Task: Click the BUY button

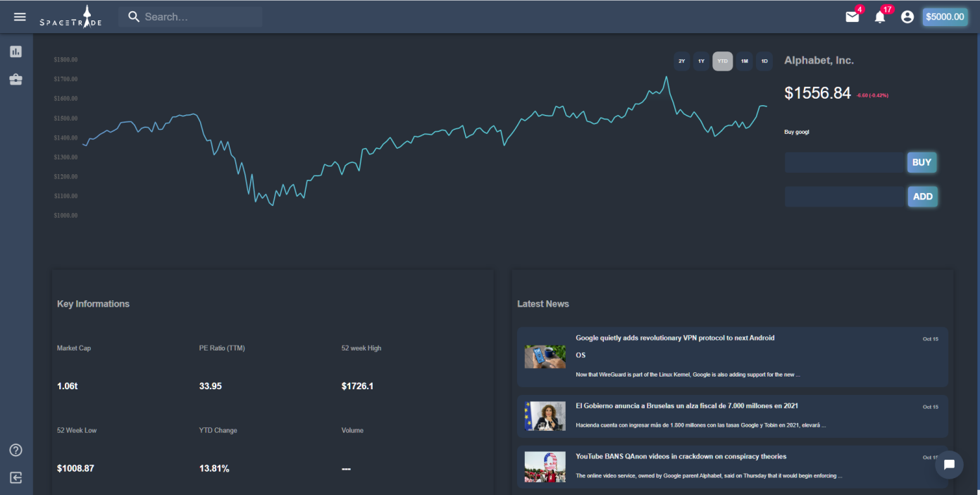Action: click(x=922, y=162)
